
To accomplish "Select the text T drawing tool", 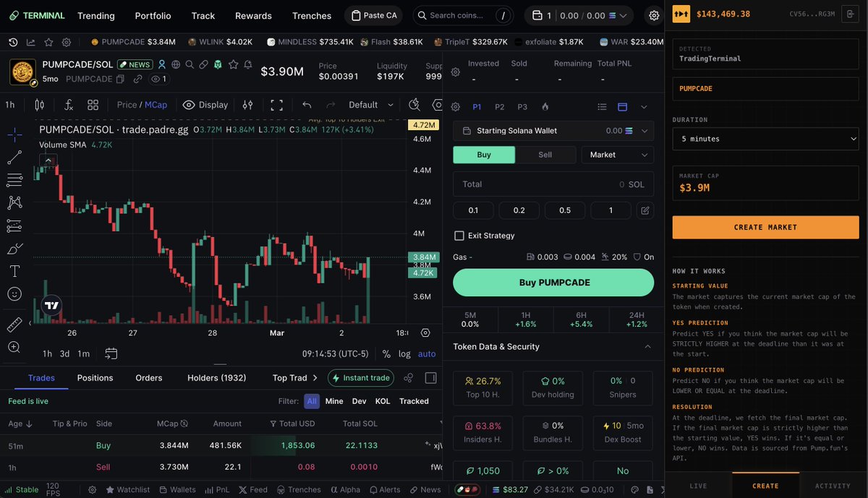I will pyautogui.click(x=14, y=271).
